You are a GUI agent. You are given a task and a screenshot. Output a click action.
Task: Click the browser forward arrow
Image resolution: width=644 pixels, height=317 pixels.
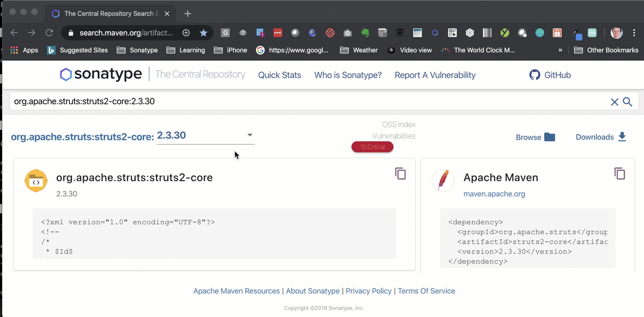point(32,33)
